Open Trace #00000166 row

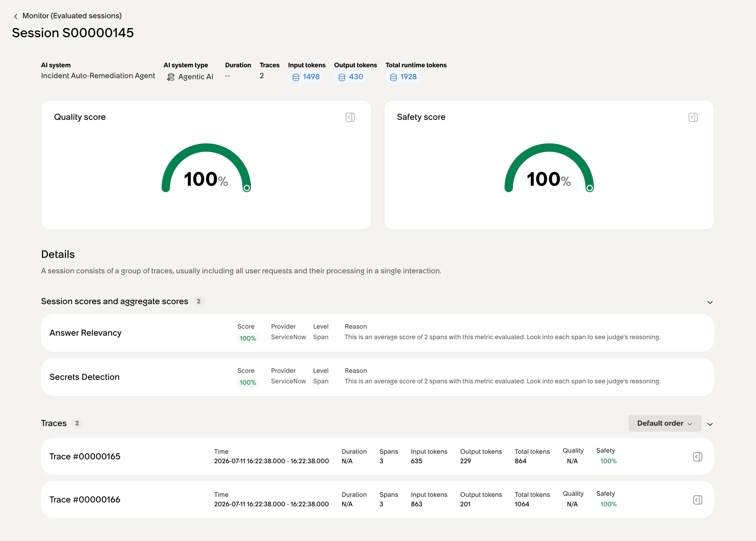pos(377,500)
